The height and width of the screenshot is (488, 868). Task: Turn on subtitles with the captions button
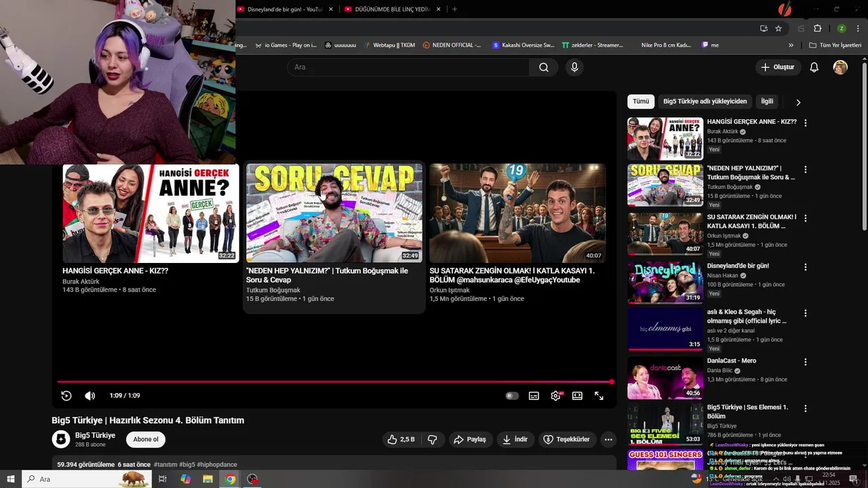534,396
